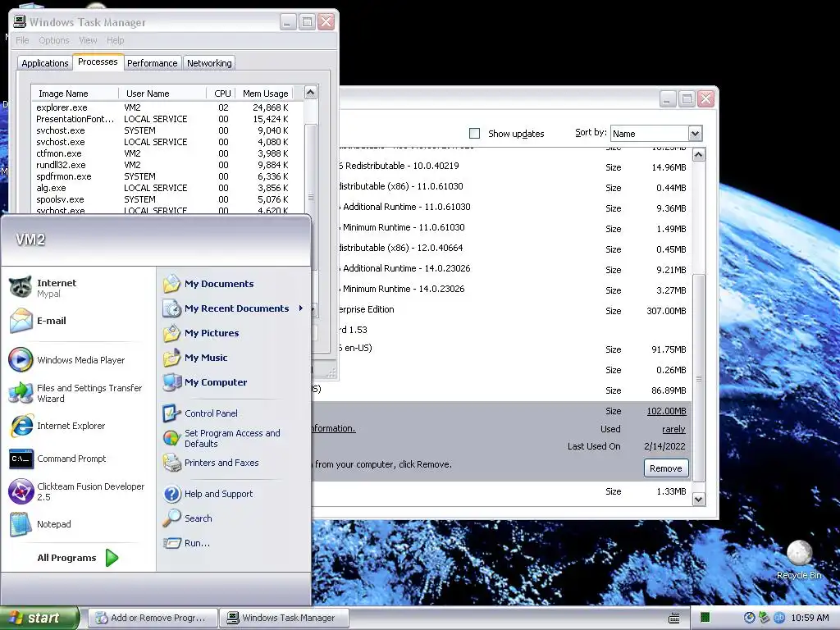Image resolution: width=840 pixels, height=630 pixels.
Task: Select PresentationFont... process row
Action: [x=167, y=119]
